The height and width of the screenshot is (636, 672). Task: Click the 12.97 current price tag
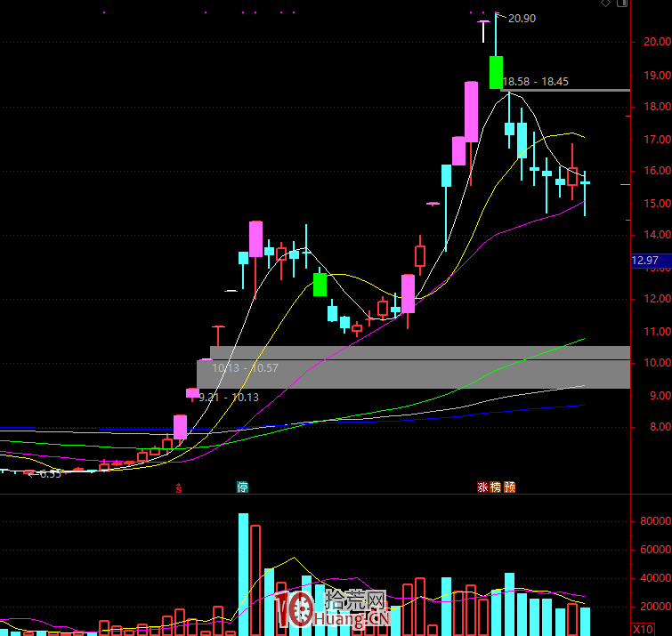pos(651,261)
